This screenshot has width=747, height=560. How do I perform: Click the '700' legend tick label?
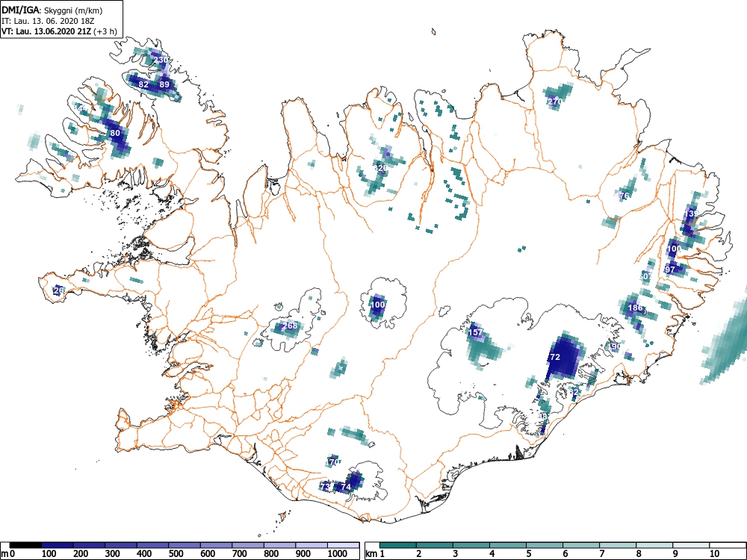(x=240, y=554)
